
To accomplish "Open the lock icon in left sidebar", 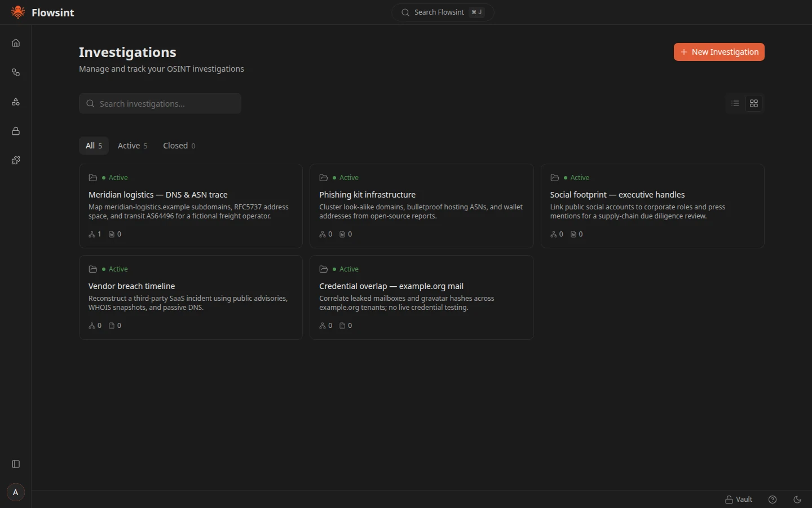I will click(x=16, y=131).
